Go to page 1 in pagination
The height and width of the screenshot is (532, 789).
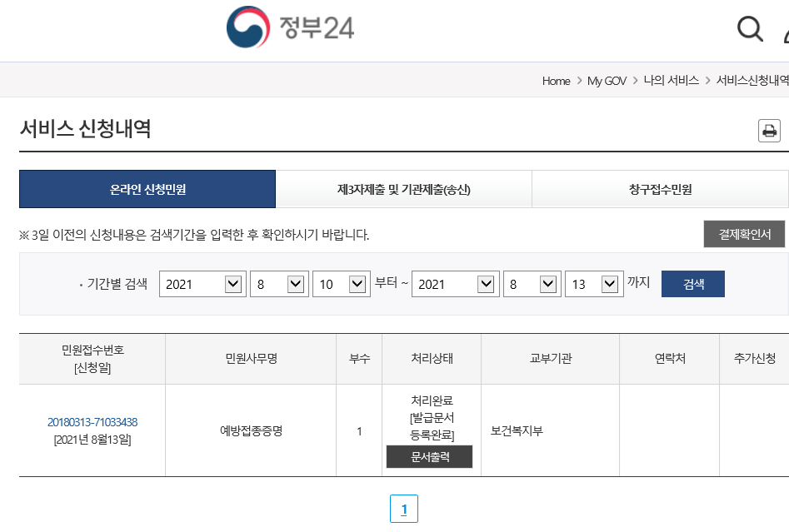coord(403,509)
